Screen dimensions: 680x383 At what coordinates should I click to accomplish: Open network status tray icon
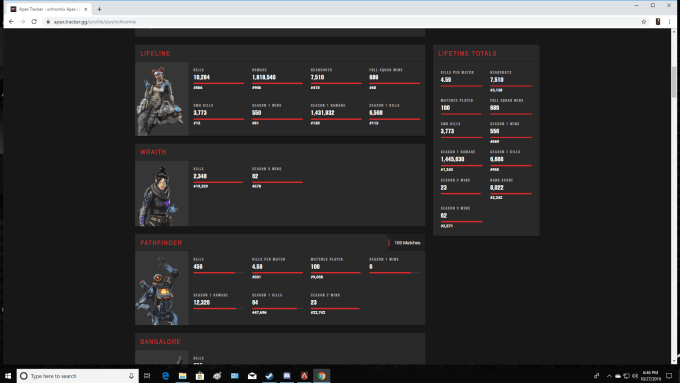pyautogui.click(x=626, y=376)
